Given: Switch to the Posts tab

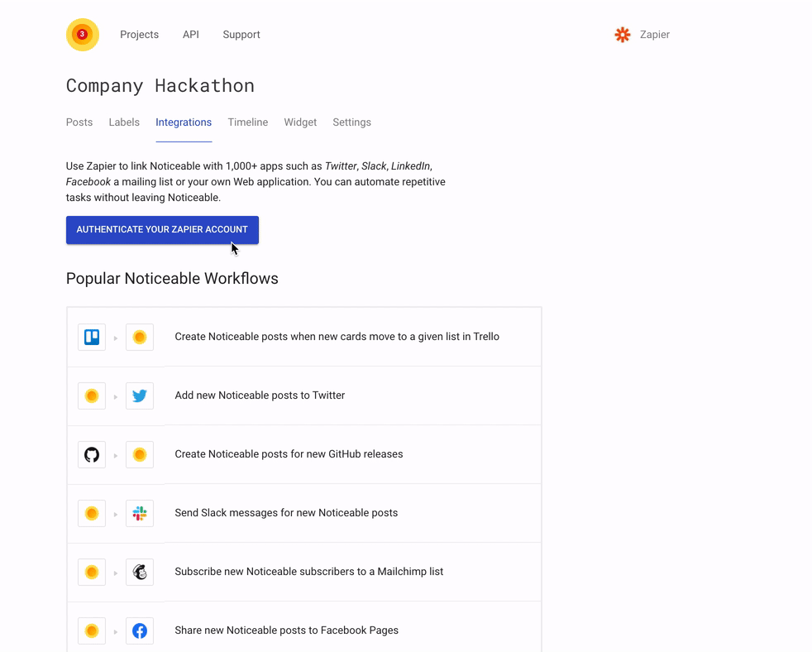Looking at the screenshot, I should [79, 122].
